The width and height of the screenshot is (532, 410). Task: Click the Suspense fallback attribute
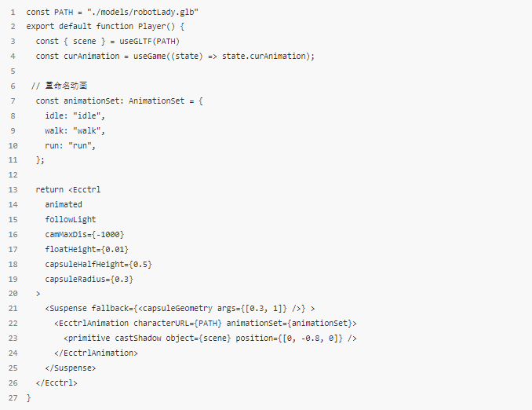click(x=199, y=309)
